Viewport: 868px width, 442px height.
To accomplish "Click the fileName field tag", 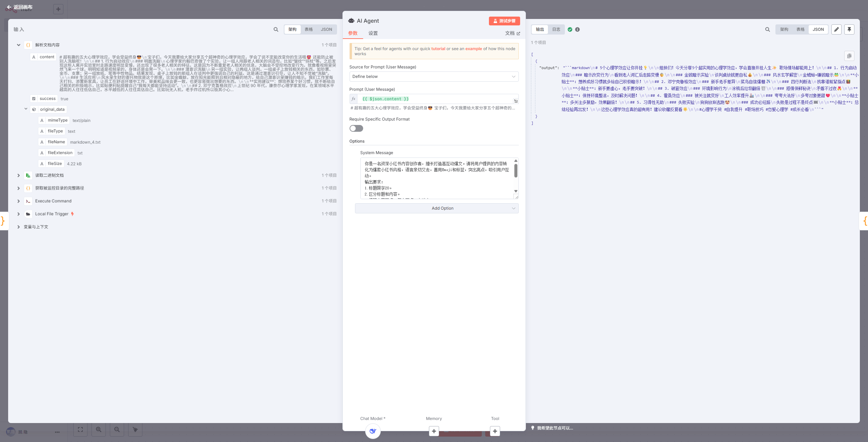I will click(x=53, y=142).
